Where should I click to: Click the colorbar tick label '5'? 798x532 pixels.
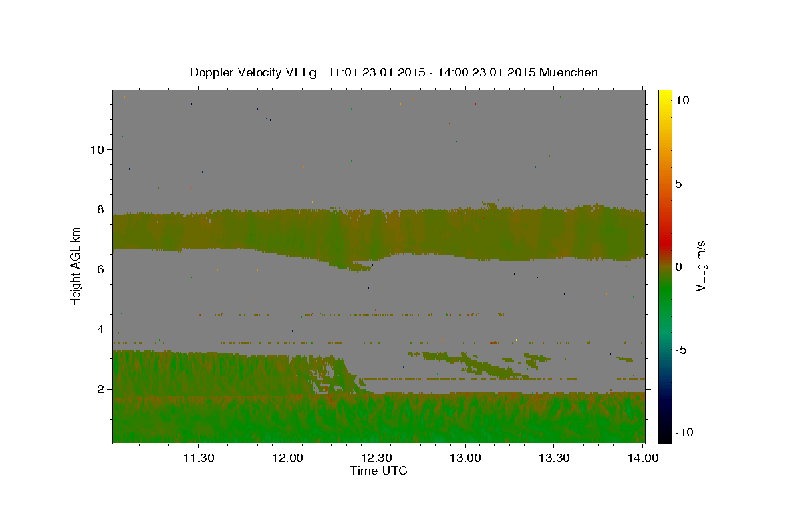click(x=679, y=184)
